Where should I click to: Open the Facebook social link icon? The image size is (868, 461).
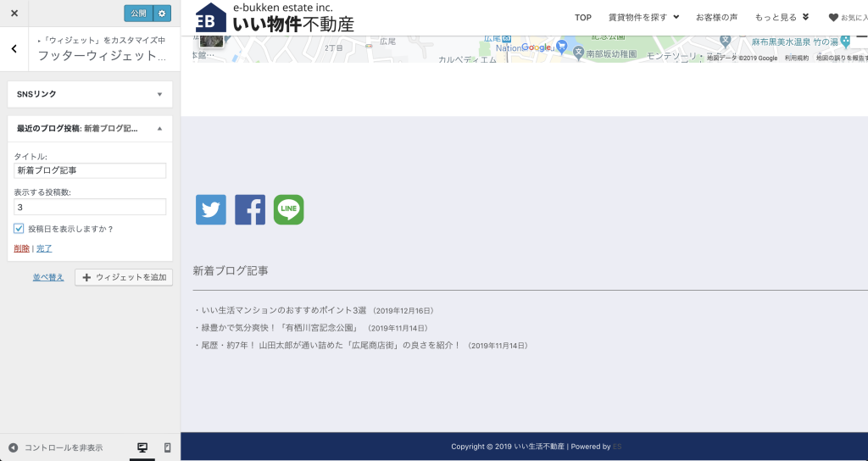tap(250, 209)
